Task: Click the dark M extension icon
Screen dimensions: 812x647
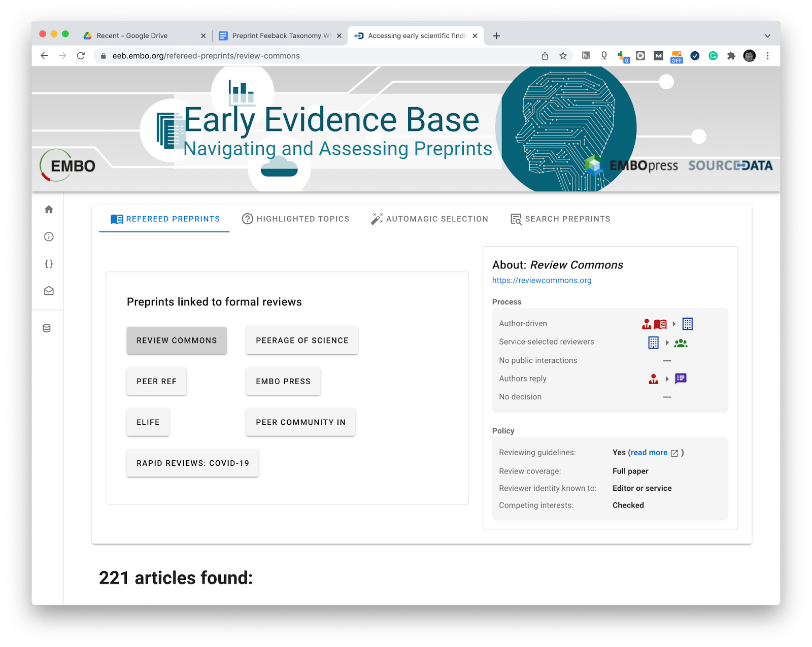Action: click(658, 56)
